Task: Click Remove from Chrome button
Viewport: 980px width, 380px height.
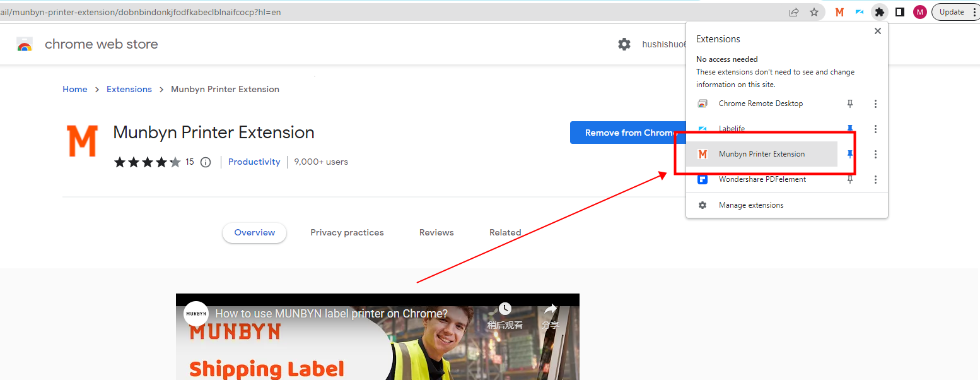Action: (628, 133)
